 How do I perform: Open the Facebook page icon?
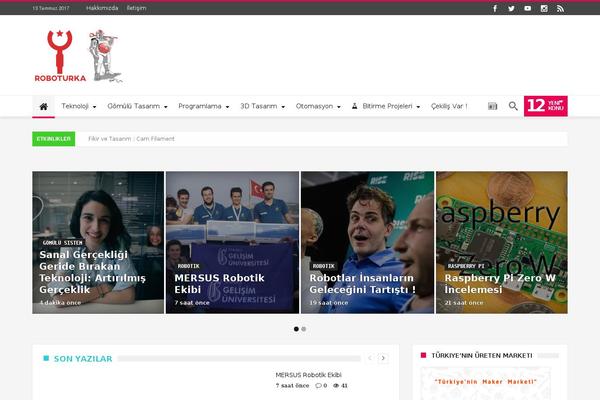495,8
